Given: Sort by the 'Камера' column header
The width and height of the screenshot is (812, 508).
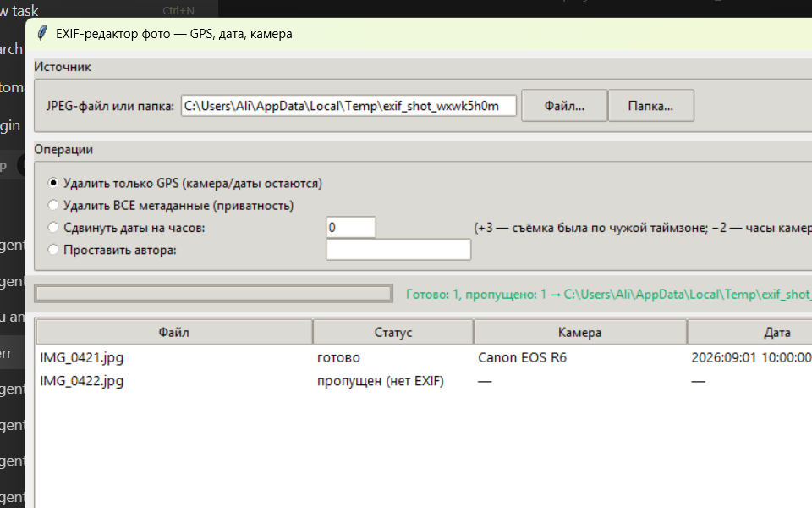Looking at the screenshot, I should tap(580, 332).
